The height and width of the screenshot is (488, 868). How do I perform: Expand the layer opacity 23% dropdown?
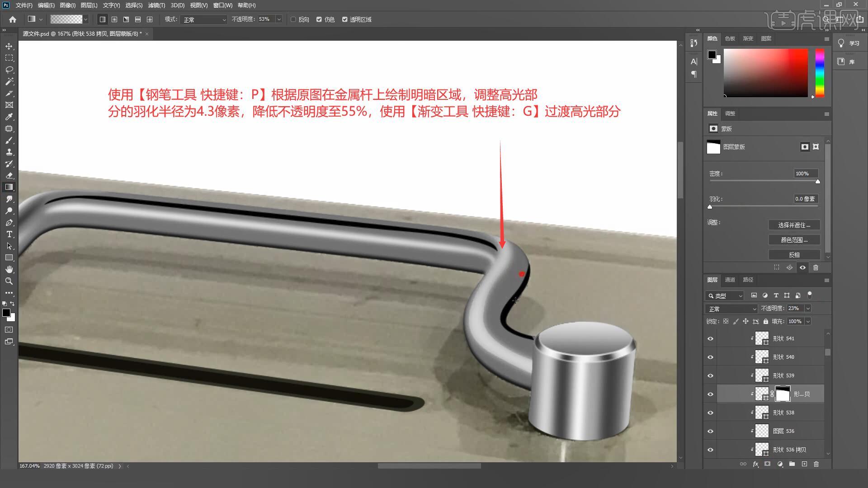(x=808, y=309)
